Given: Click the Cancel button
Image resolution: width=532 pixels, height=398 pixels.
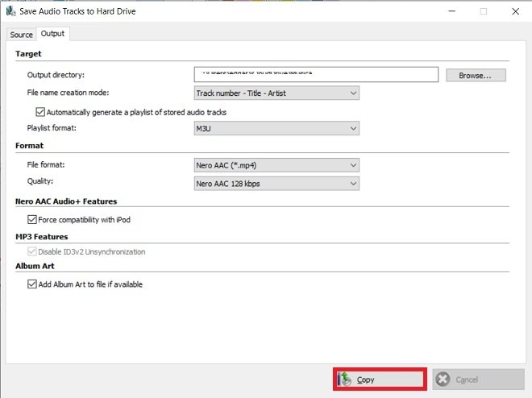Looking at the screenshot, I should click(x=478, y=379).
